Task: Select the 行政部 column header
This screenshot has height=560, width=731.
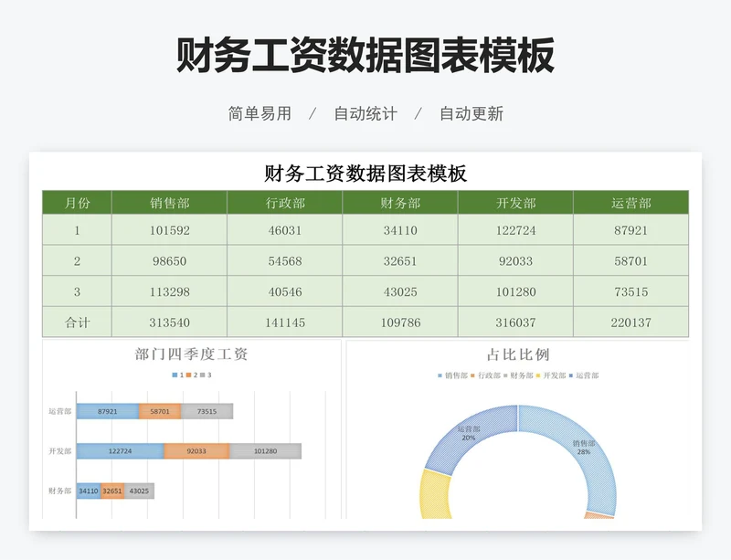Action: tap(285, 203)
